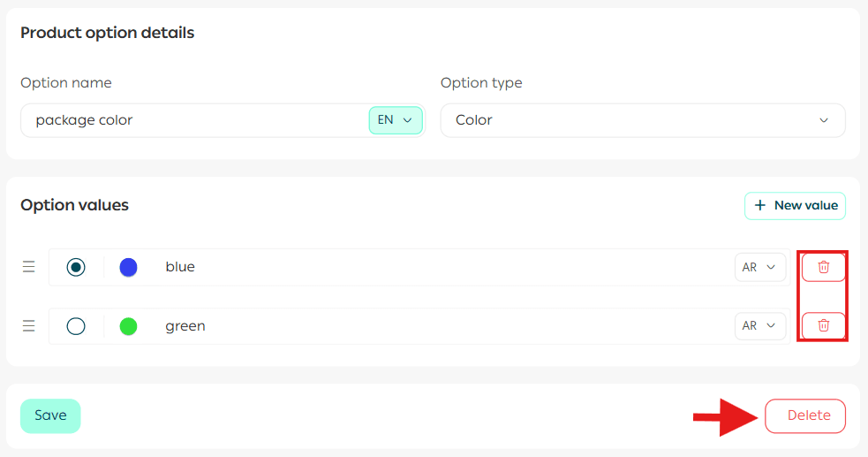The height and width of the screenshot is (457, 868).
Task: Add a New value to option values
Action: (x=795, y=205)
